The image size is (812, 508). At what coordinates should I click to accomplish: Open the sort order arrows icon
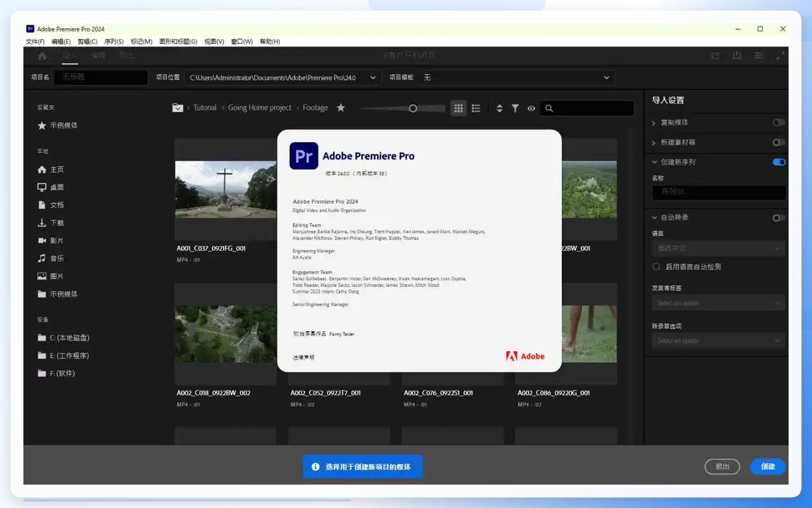[x=500, y=108]
